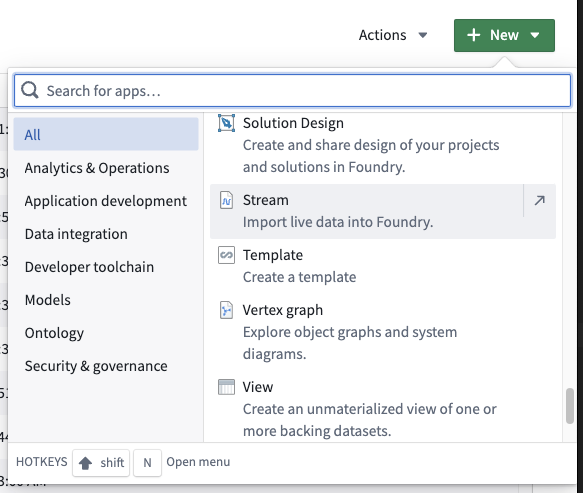
Task: Expand the New button dropdown arrow
Action: coord(535,35)
